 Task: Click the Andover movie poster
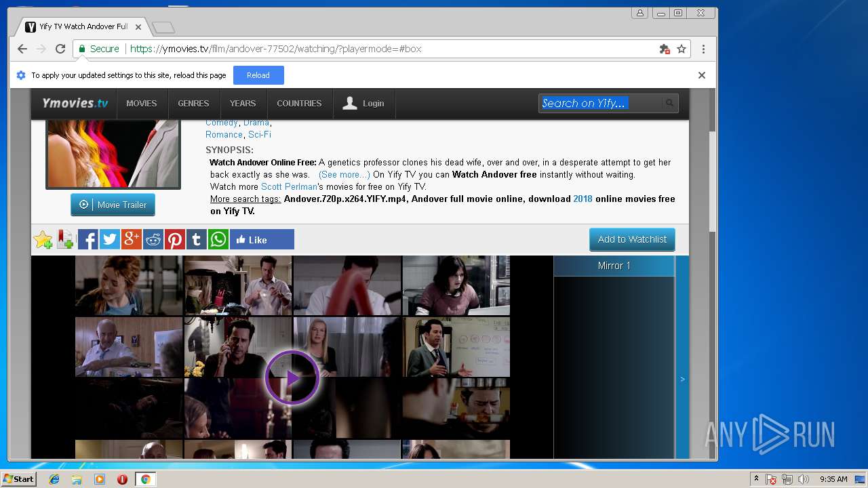(x=113, y=154)
